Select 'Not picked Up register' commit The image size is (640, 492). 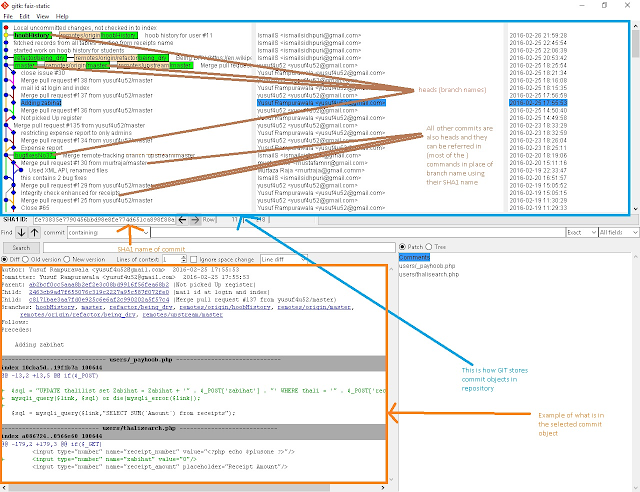click(51, 118)
